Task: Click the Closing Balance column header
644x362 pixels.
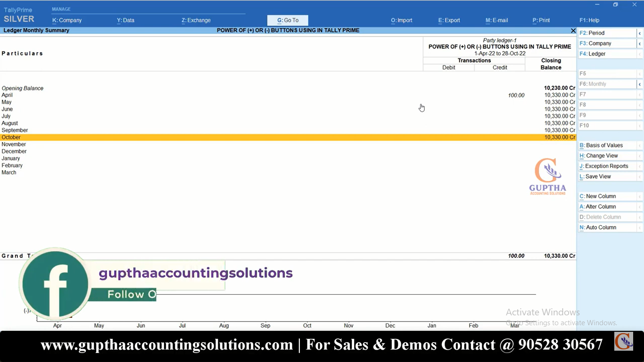Action: tap(551, 64)
